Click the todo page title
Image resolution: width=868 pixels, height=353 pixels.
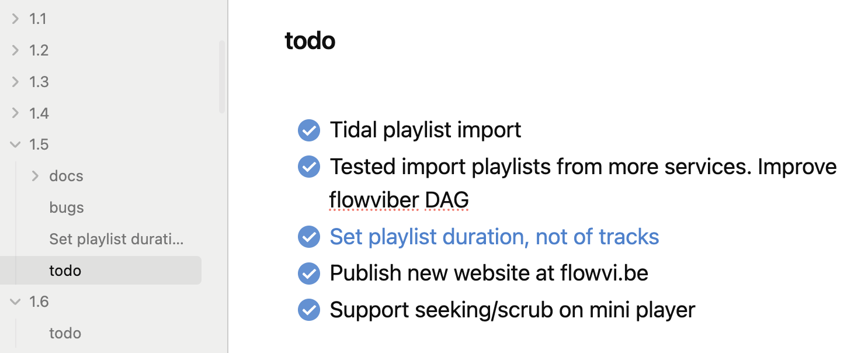tap(310, 41)
